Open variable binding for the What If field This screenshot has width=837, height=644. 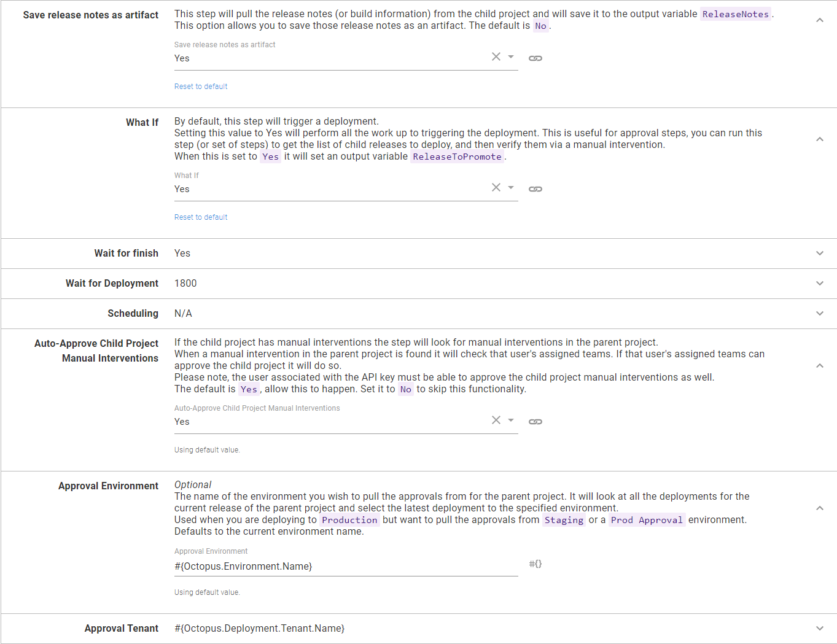[535, 188]
